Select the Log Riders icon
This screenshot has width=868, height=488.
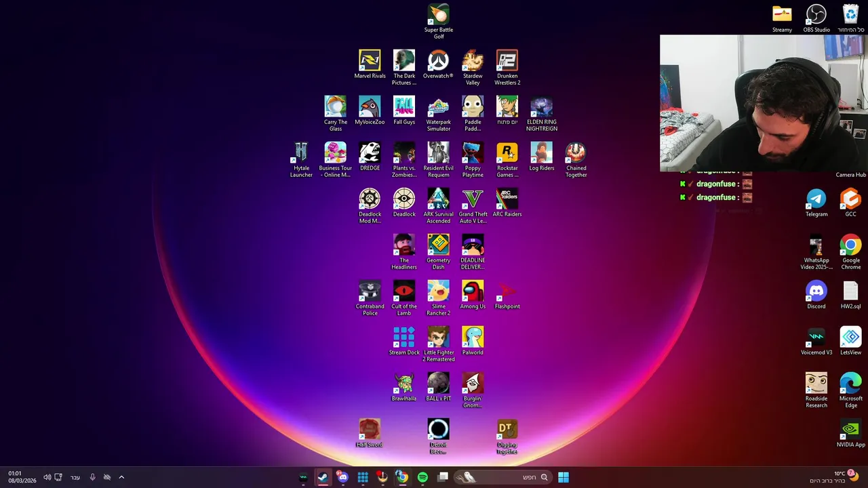[541, 157]
